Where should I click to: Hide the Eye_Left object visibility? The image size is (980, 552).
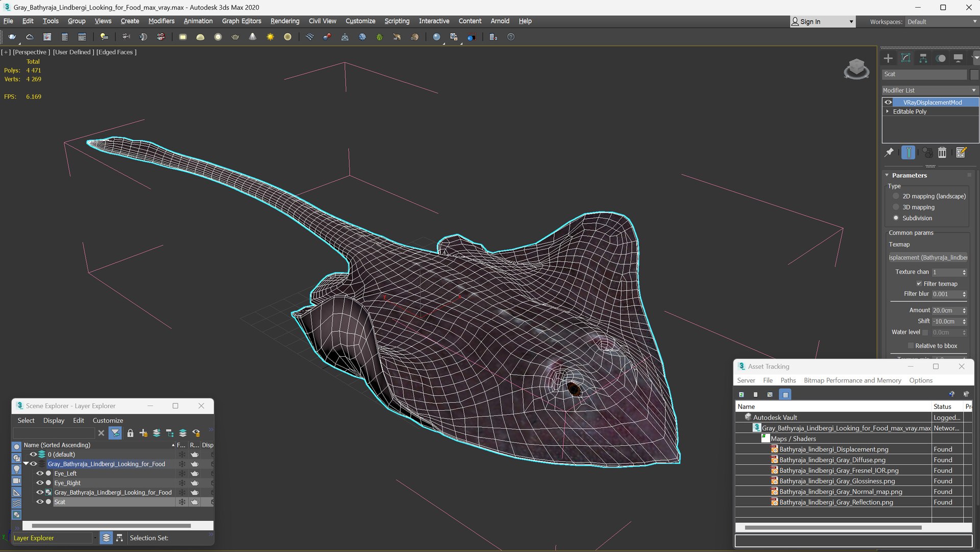tap(39, 473)
